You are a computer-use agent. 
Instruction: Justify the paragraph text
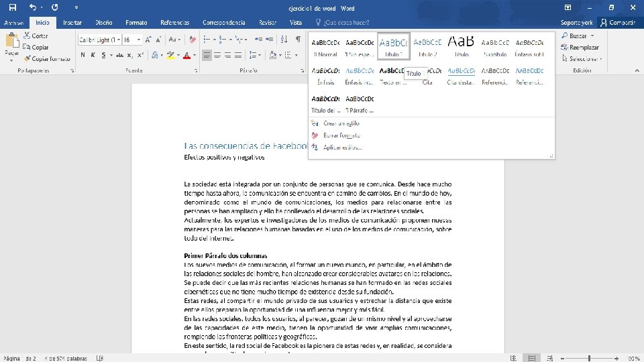(238, 55)
